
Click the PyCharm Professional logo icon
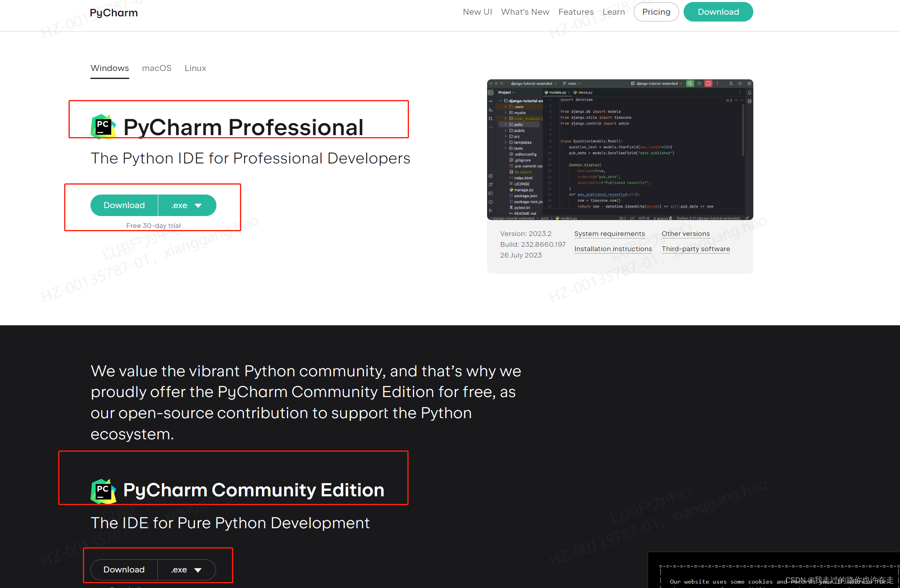[103, 127]
